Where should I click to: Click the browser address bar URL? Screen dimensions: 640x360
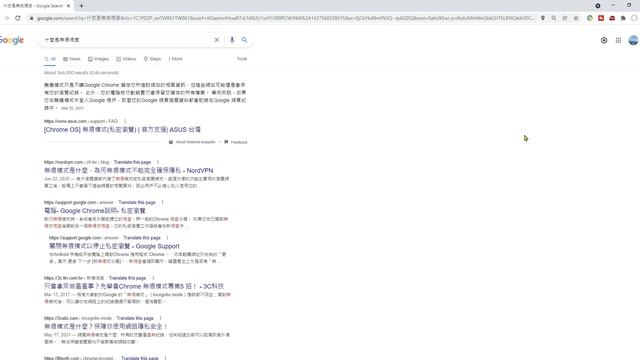click(x=285, y=18)
